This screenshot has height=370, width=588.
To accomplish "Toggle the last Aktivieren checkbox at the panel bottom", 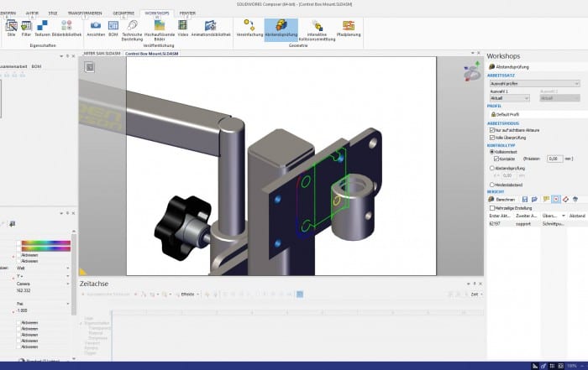I will [x=18, y=347].
